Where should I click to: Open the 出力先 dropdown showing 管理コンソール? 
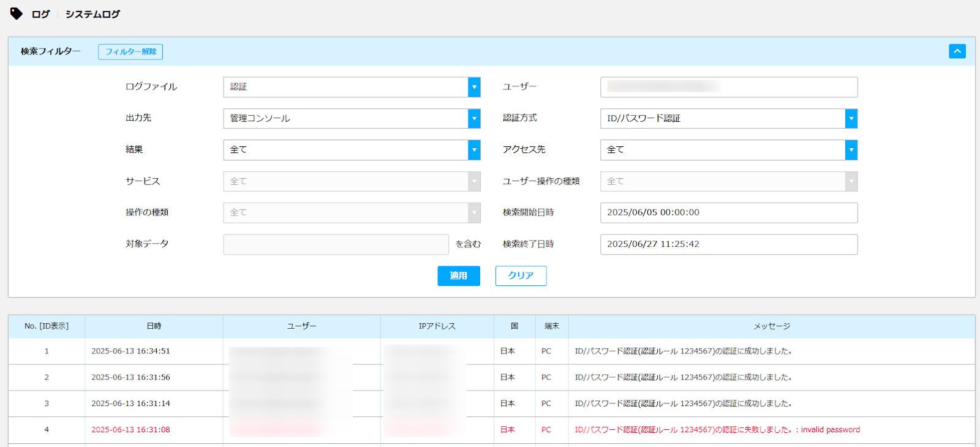pos(352,118)
